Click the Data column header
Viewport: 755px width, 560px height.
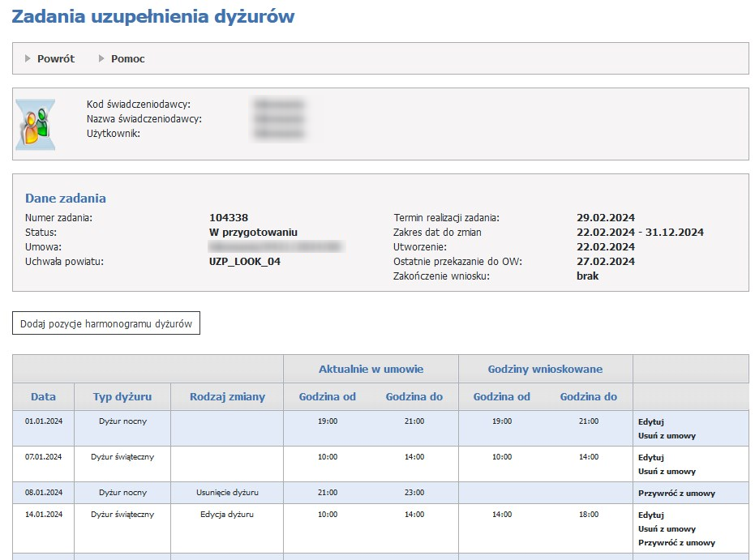pyautogui.click(x=43, y=396)
